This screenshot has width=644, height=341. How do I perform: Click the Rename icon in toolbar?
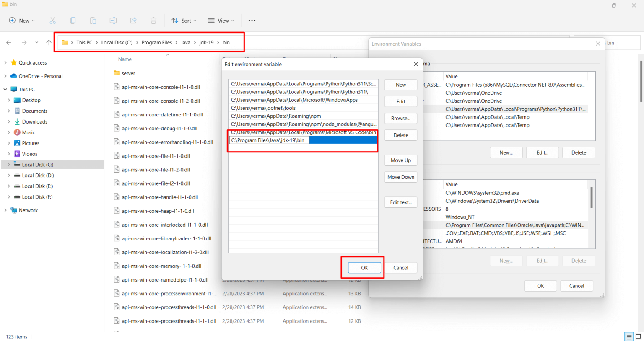[113, 21]
